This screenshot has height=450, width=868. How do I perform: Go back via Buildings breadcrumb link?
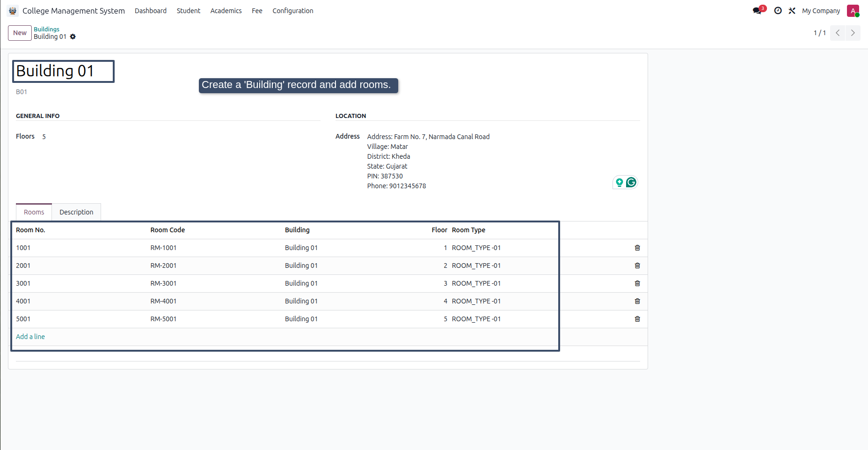(x=46, y=29)
